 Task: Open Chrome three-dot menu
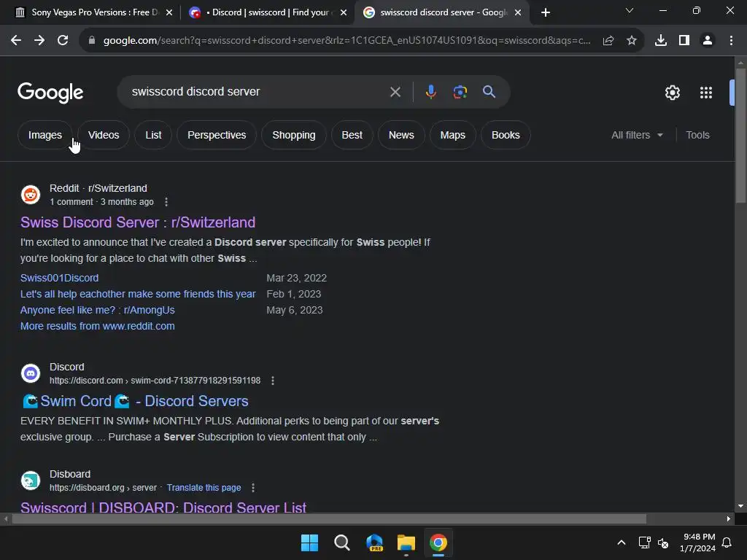point(731,41)
